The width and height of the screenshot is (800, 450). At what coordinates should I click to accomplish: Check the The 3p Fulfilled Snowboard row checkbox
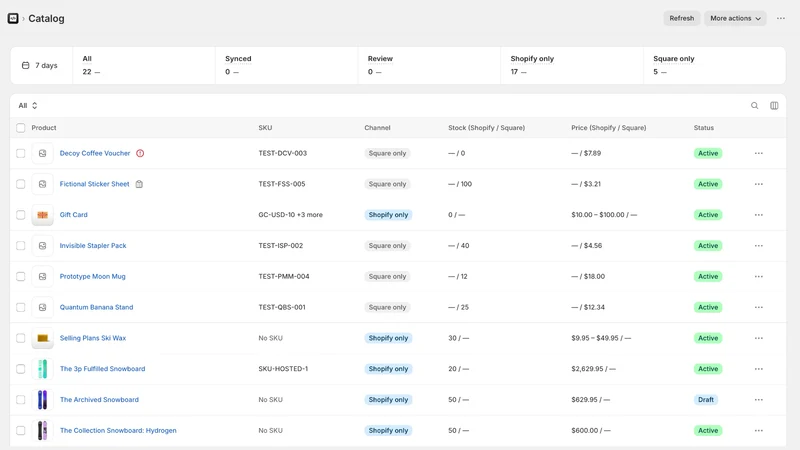[x=20, y=369]
